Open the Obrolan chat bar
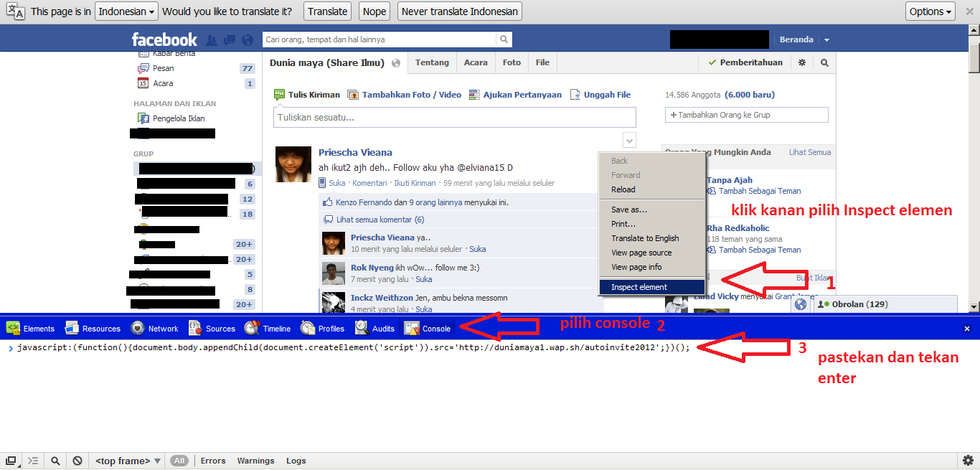The image size is (980, 470). pyautogui.click(x=885, y=304)
